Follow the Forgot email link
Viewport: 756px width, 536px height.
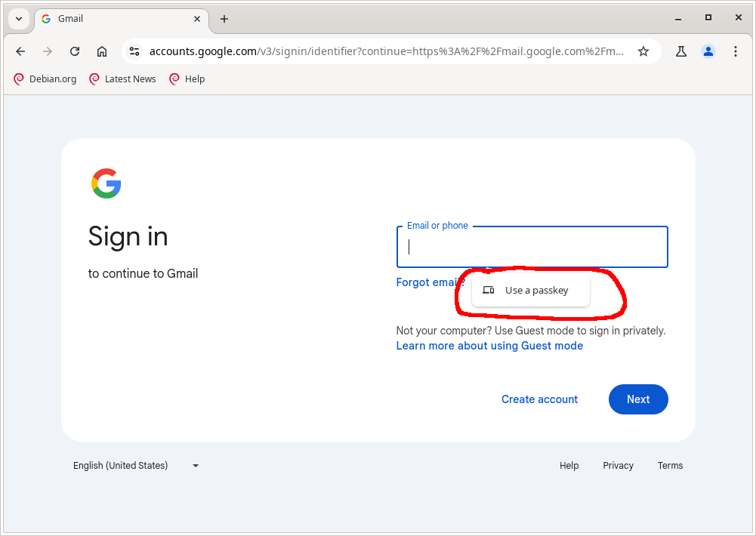point(430,282)
